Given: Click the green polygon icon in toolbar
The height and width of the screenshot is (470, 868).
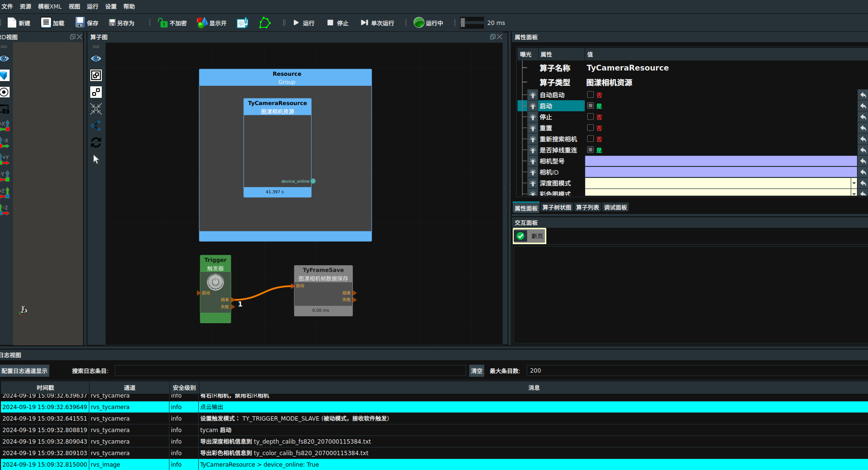Looking at the screenshot, I should [x=265, y=23].
